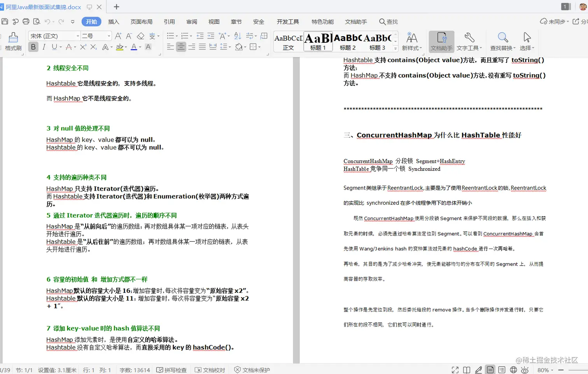The image size is (588, 374).
Task: Switch to the 插入 ribbon tab
Action: coord(113,22)
